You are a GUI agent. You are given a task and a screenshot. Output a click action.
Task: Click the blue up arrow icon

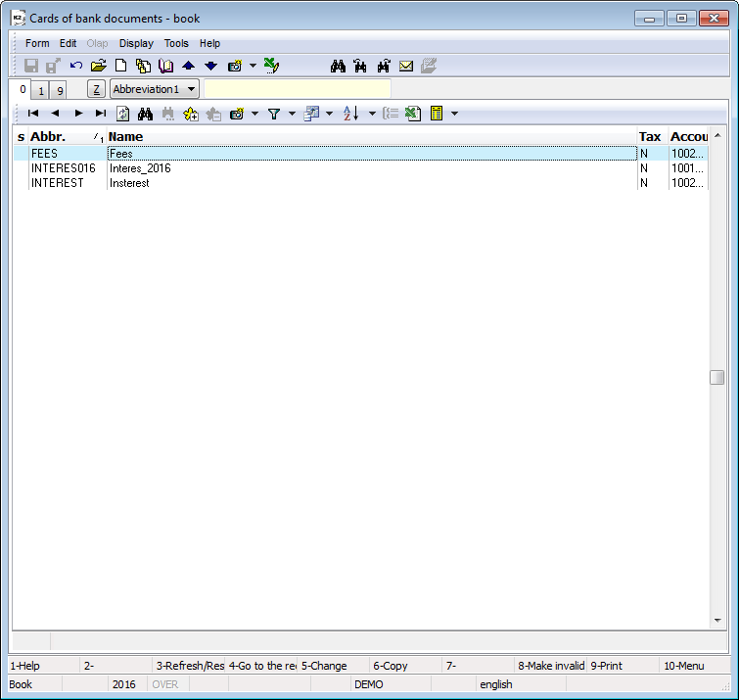tap(189, 66)
